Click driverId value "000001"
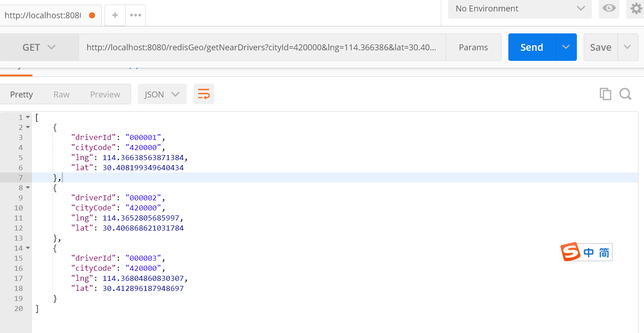This screenshot has width=644, height=333. pyautogui.click(x=143, y=137)
